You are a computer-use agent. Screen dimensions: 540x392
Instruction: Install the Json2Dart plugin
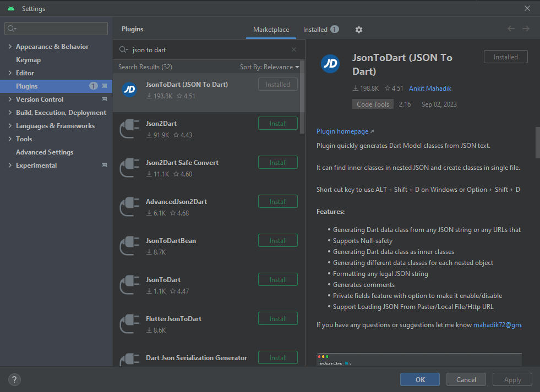(278, 124)
